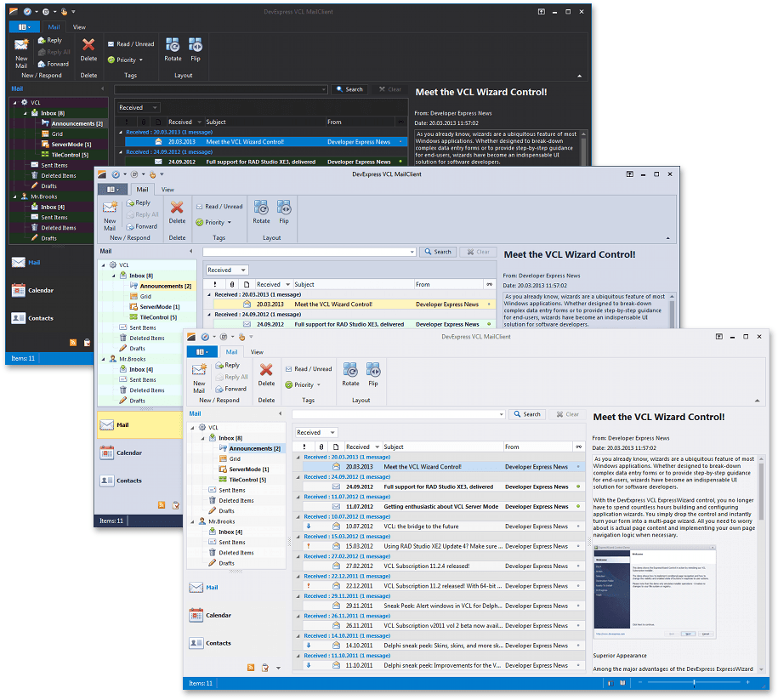Click zoom slider handle in front status bar
This screenshot has width=778, height=700.
click(694, 683)
